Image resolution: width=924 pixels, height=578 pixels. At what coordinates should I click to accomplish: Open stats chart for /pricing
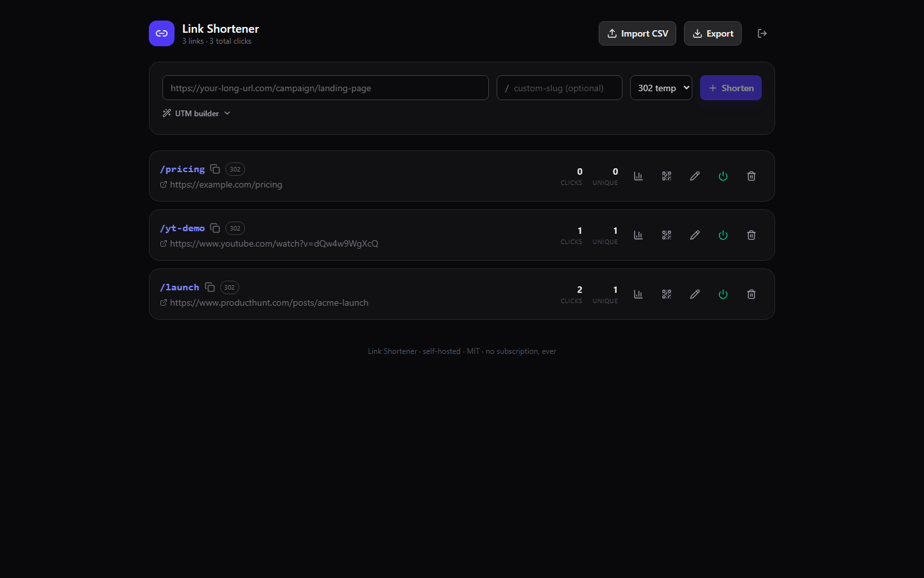tap(638, 176)
